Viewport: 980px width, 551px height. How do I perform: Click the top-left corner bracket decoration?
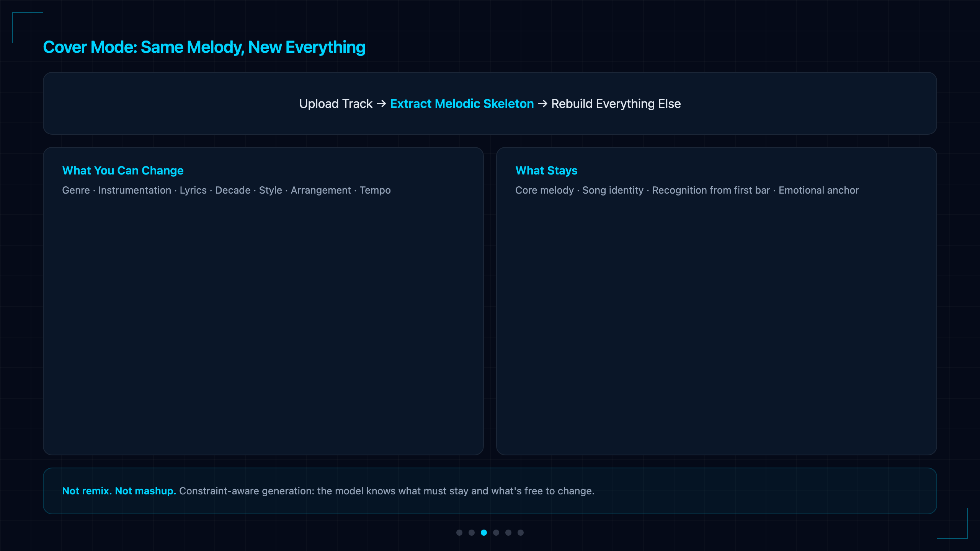[x=28, y=28]
